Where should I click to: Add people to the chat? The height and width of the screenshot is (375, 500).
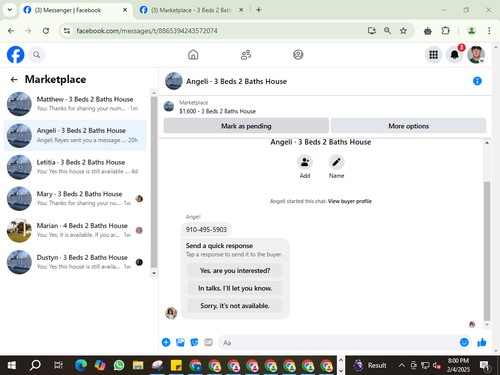click(305, 162)
